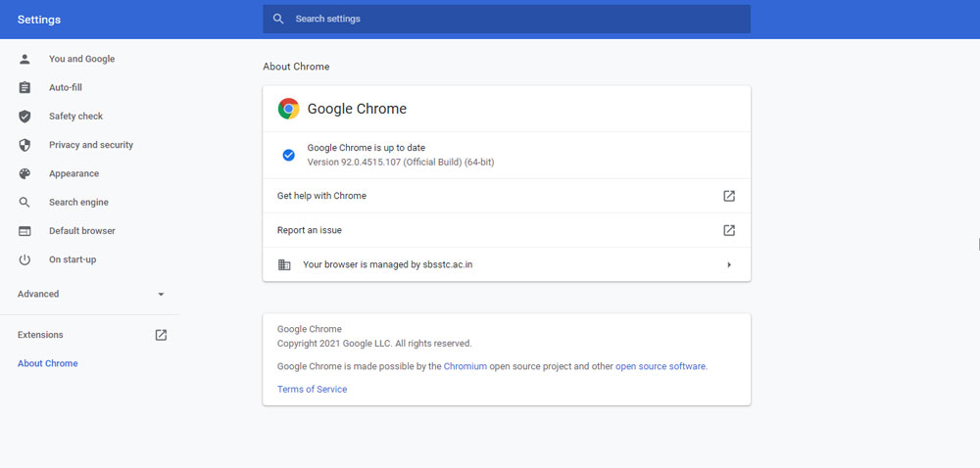The height and width of the screenshot is (468, 980).
Task: Open the Terms of Service link
Action: coord(312,390)
